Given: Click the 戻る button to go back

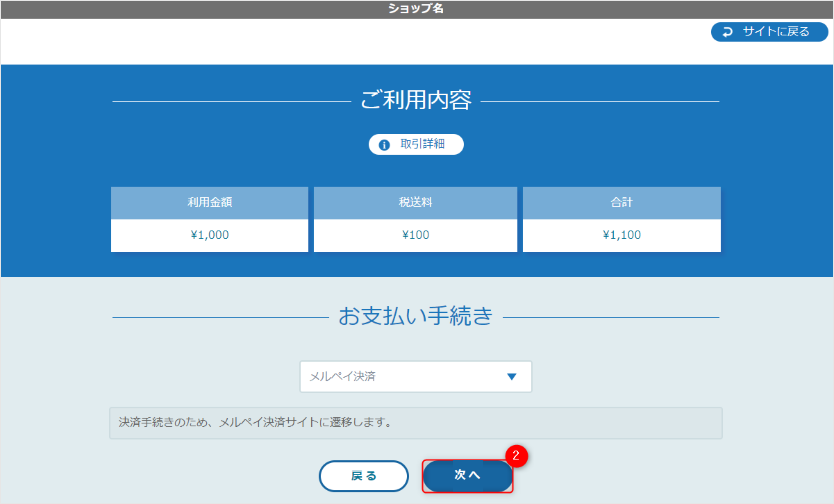Looking at the screenshot, I should pyautogui.click(x=363, y=476).
